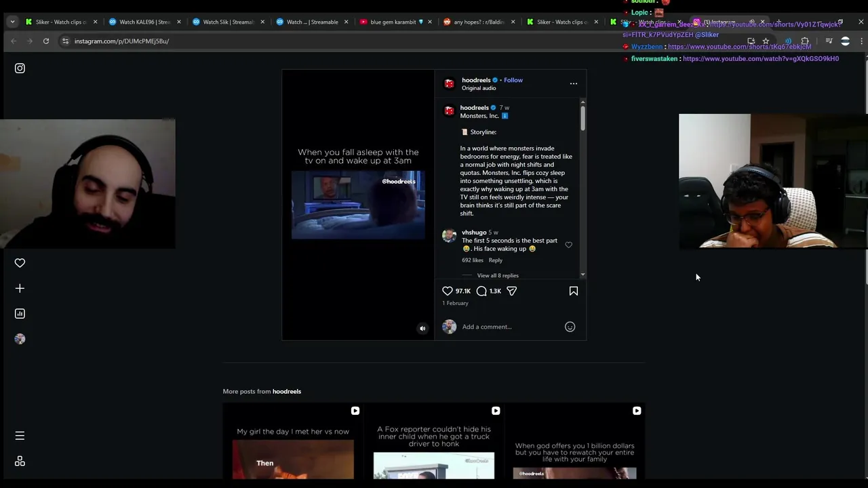The width and height of the screenshot is (868, 488).
Task: Click the browser address bar URL
Action: (x=122, y=41)
